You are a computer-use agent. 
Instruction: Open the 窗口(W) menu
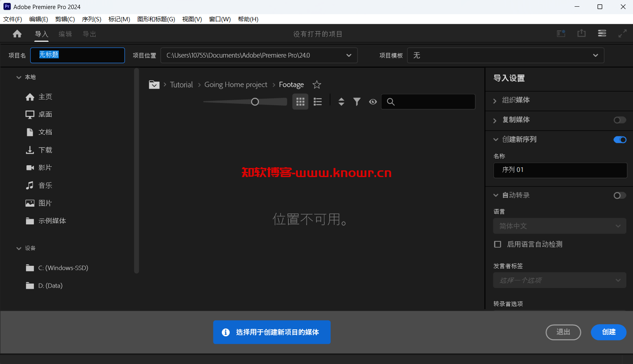tap(220, 19)
